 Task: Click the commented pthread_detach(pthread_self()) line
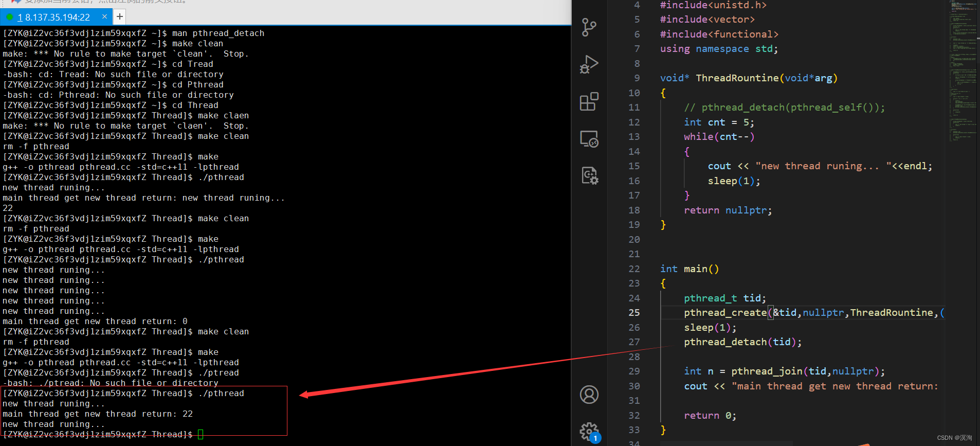785,108
